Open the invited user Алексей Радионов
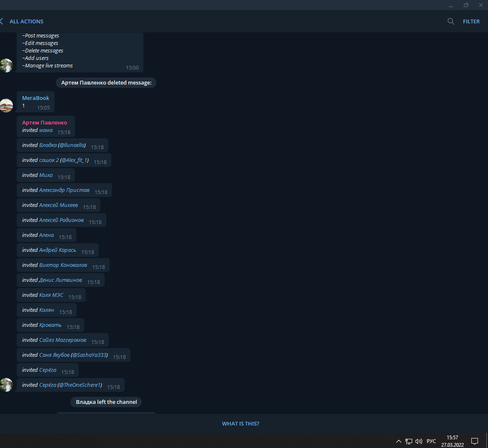The width and height of the screenshot is (488, 448). tap(61, 220)
